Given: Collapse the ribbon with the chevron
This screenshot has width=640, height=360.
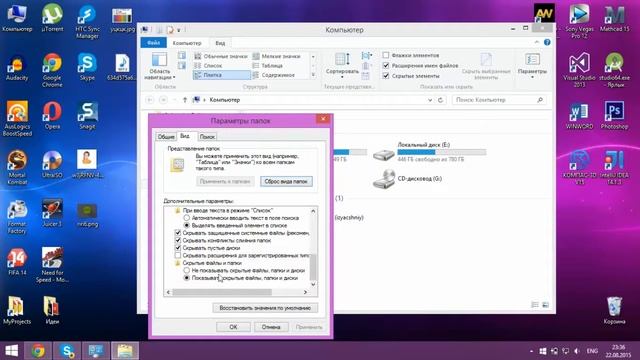Looking at the screenshot, I should [x=537, y=42].
